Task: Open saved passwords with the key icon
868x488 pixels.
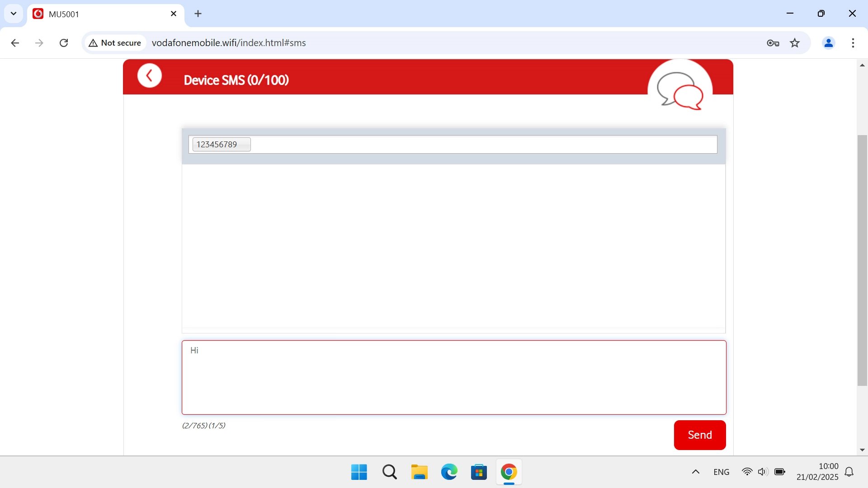Action: click(x=773, y=43)
